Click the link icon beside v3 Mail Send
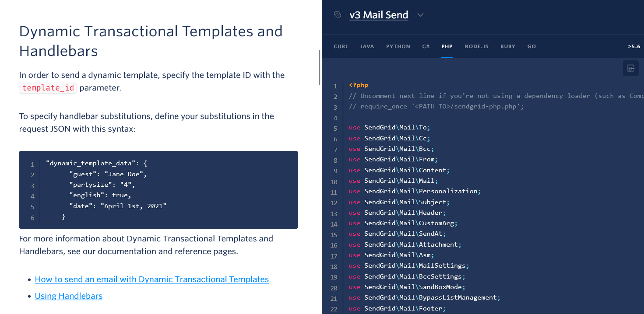Image resolution: width=644 pixels, height=314 pixels. 338,15
